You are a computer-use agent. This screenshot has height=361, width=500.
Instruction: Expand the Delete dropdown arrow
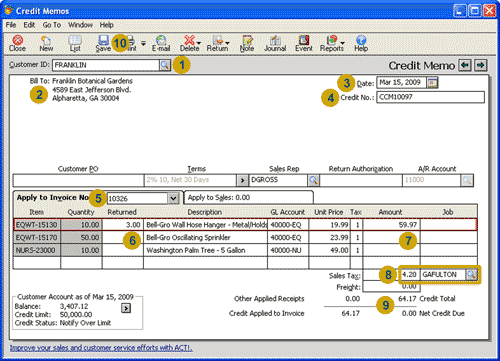[x=199, y=43]
